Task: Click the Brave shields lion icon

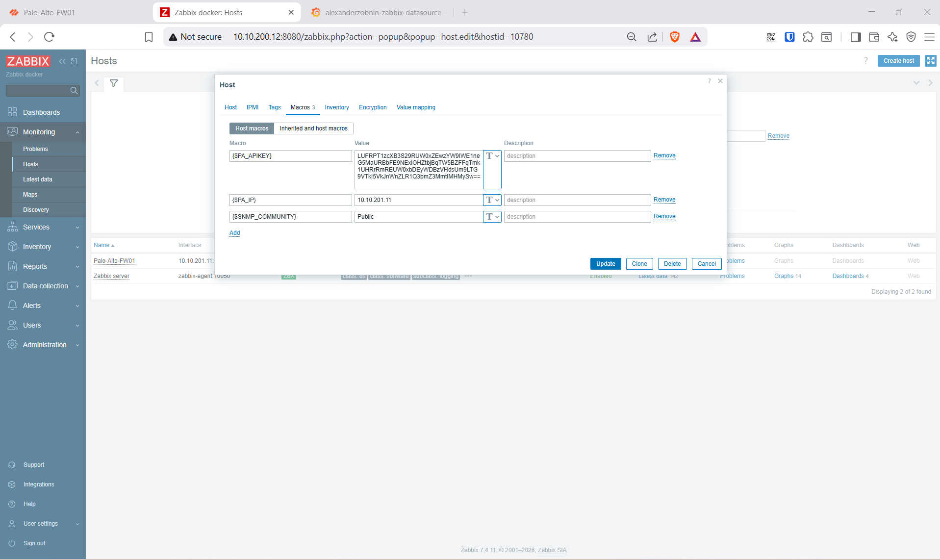Action: [x=675, y=37]
